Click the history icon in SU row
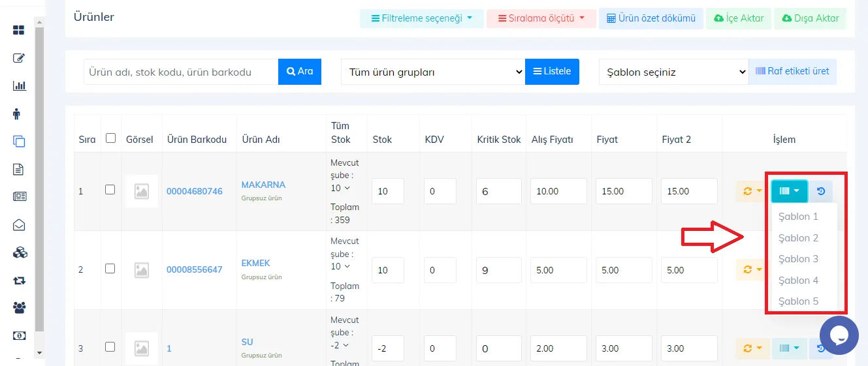 click(x=821, y=348)
